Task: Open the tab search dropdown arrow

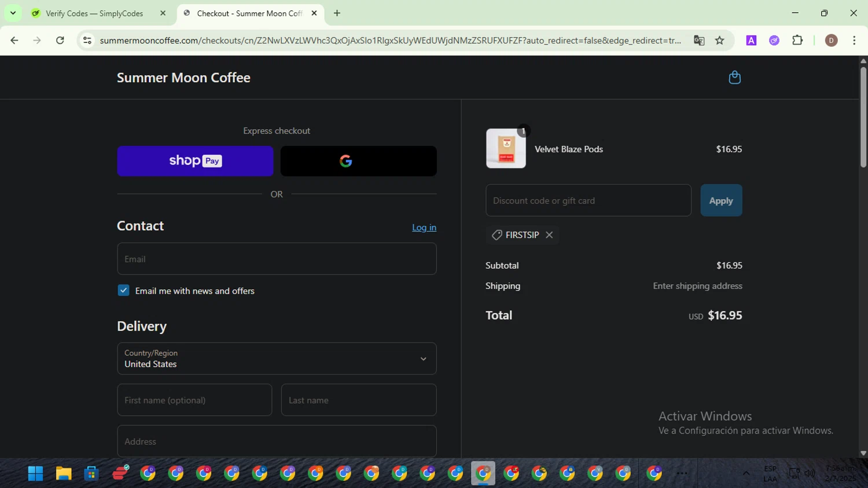Action: (x=13, y=13)
